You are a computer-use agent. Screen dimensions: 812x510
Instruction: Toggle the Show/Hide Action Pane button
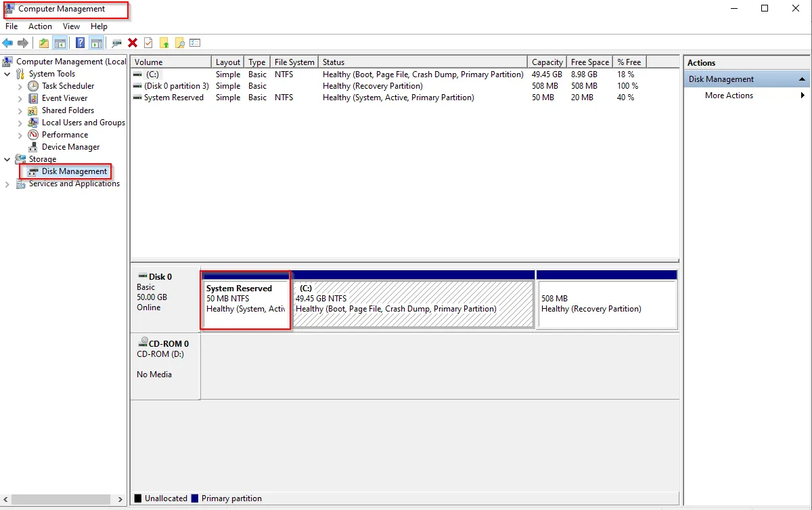coord(97,43)
